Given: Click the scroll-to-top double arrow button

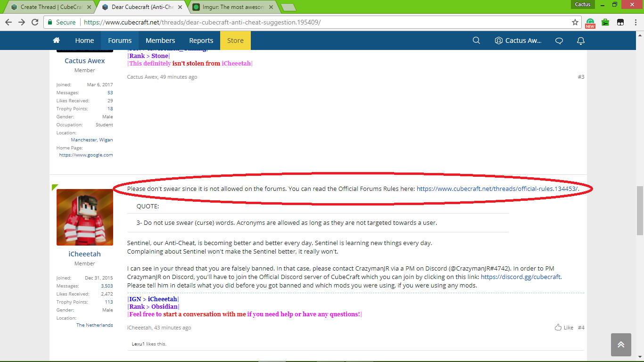Looking at the screenshot, I should [x=621, y=345].
